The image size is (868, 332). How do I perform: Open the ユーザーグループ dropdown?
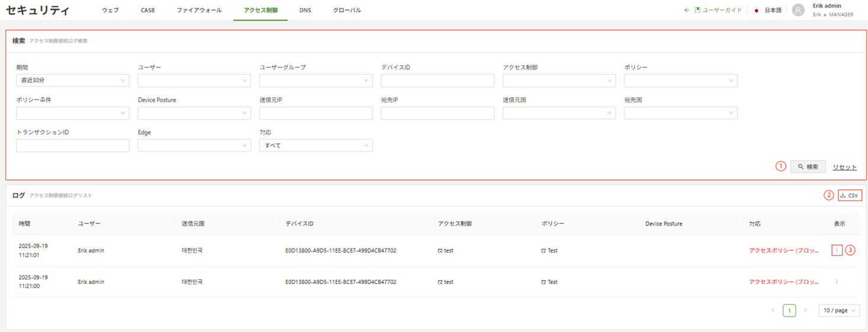point(316,80)
